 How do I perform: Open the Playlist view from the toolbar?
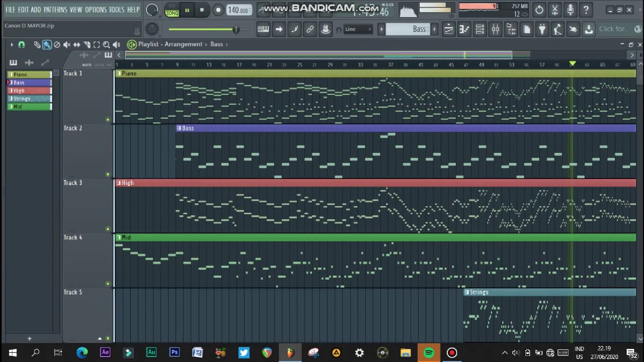tap(448, 29)
